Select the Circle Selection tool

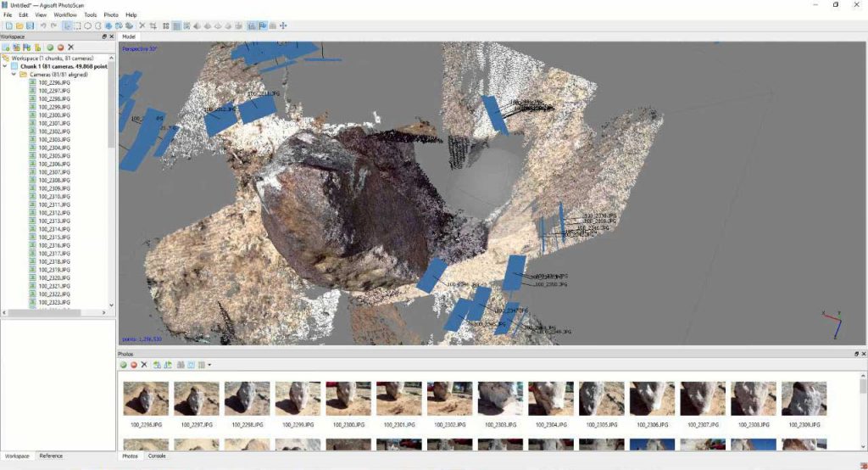[x=87, y=25]
